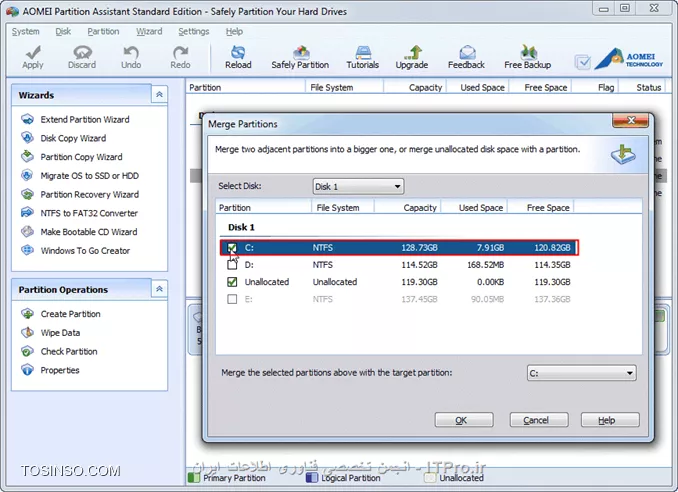Click the Disk 1 group label in list

pos(241,227)
